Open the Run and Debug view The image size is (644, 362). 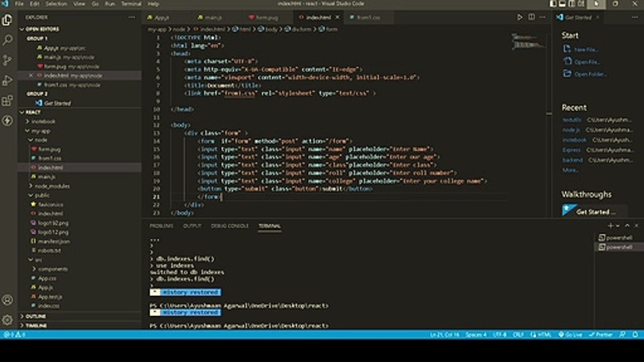(x=8, y=80)
